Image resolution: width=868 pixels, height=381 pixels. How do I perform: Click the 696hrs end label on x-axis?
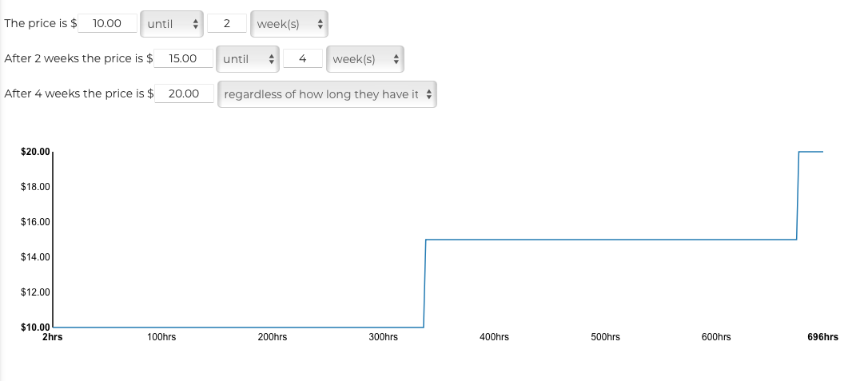point(823,338)
